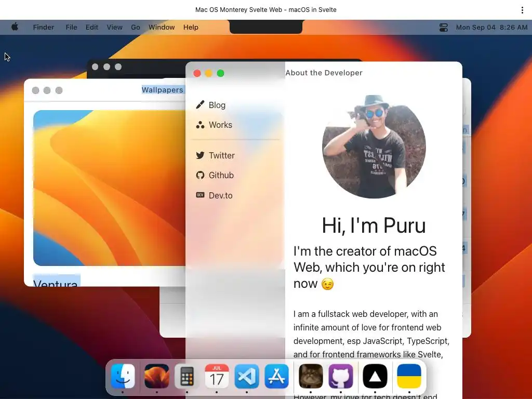
Task: Open purple GitHub app in dock
Action: (341, 376)
